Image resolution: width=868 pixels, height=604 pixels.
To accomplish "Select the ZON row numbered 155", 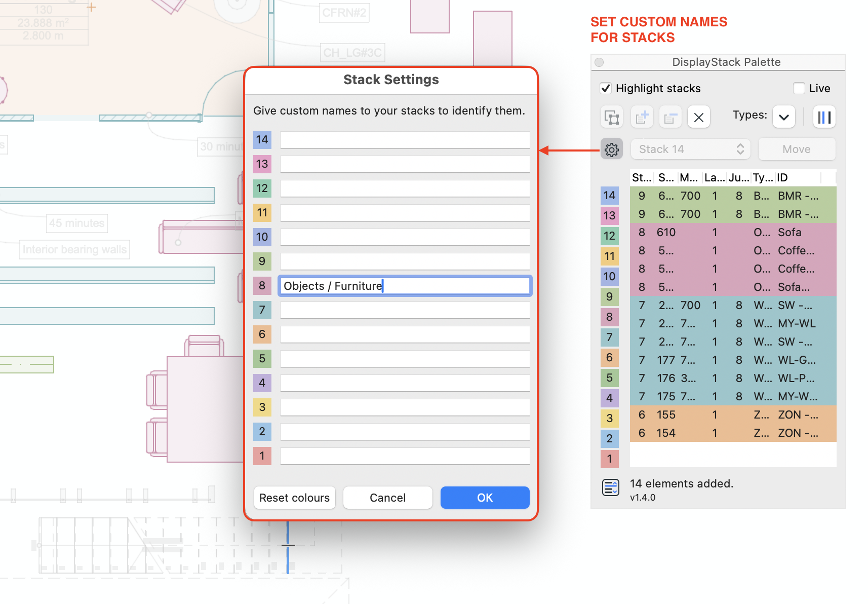I will [733, 415].
